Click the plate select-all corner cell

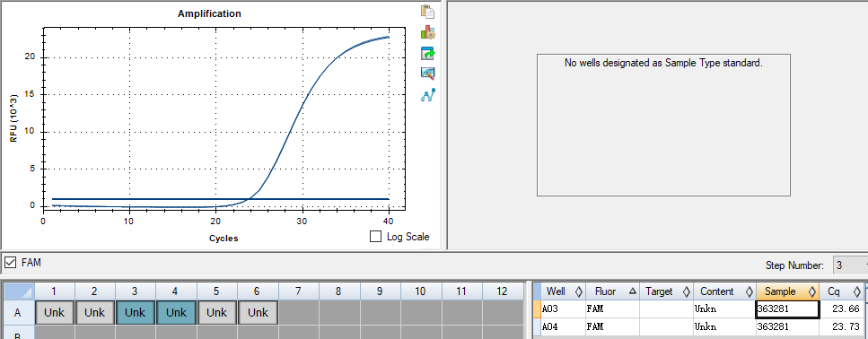tap(18, 291)
